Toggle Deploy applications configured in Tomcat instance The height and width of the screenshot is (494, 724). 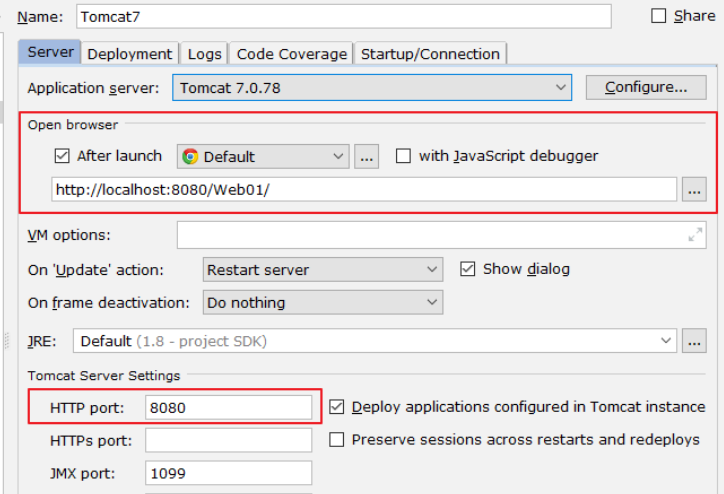pos(337,407)
